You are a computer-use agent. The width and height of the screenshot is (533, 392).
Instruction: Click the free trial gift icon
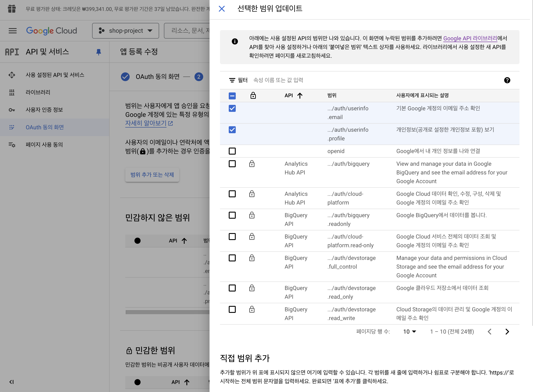click(x=12, y=9)
